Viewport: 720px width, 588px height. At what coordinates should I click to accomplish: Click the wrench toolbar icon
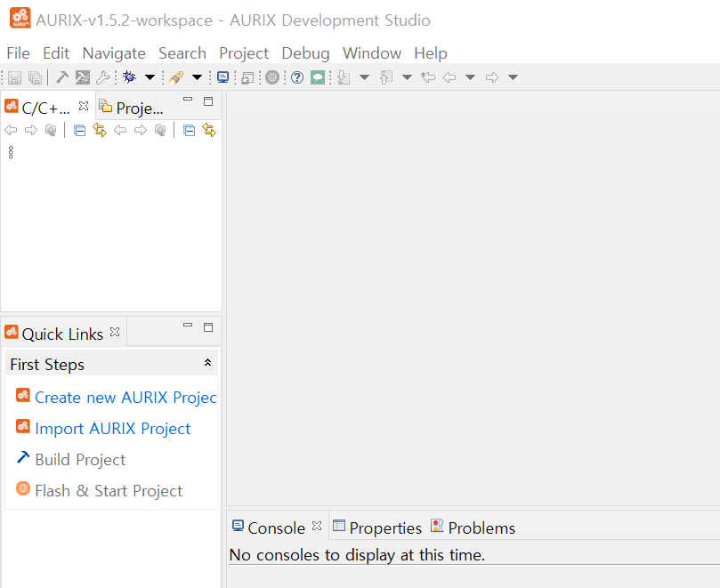(x=103, y=77)
